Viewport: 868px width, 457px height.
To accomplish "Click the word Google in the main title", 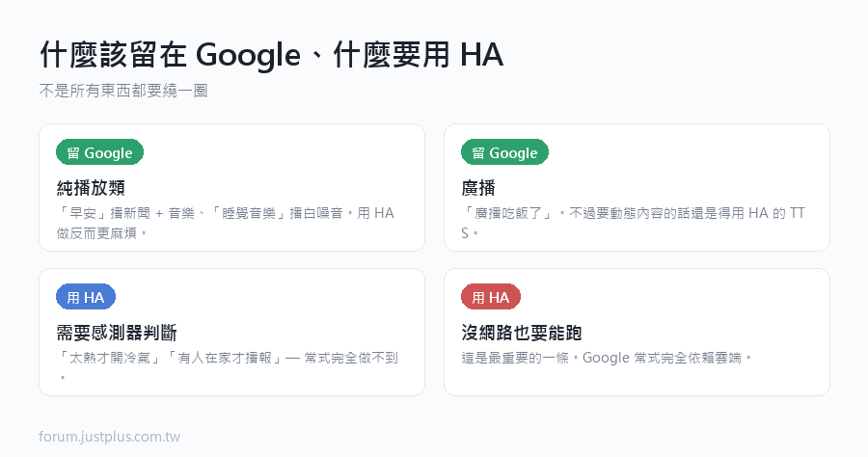I will (248, 55).
